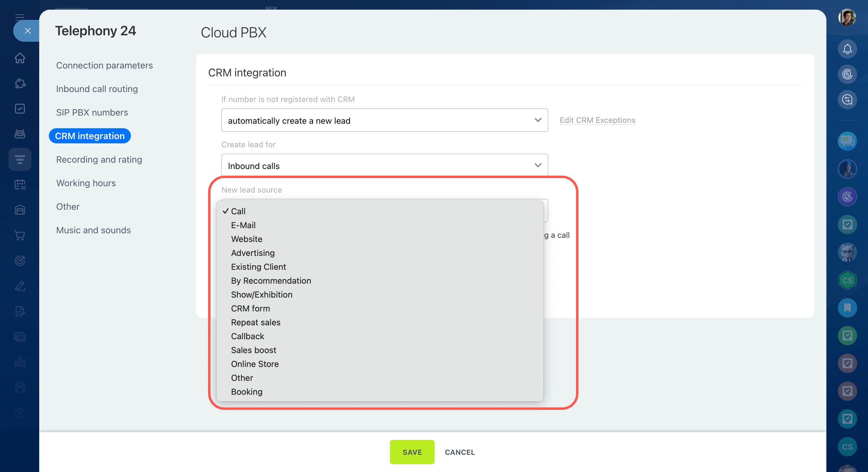868x472 pixels.
Task: Open the notifications bell icon
Action: pyautogui.click(x=847, y=49)
